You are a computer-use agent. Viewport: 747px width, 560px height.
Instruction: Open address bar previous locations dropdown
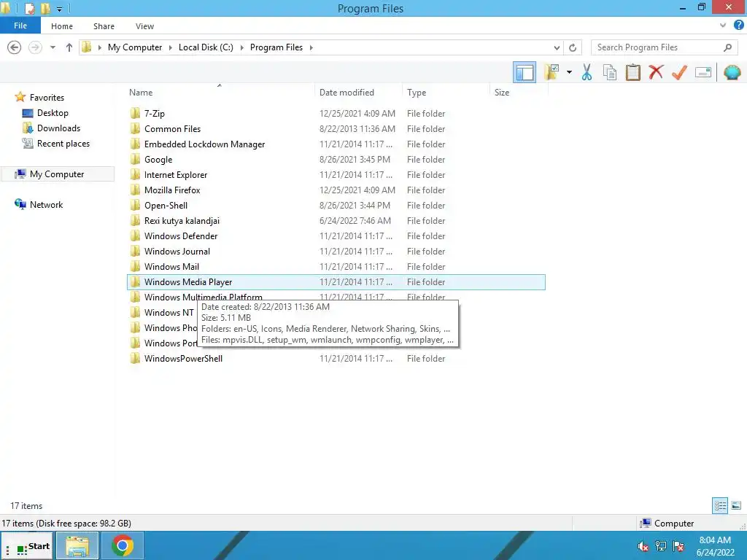[x=557, y=47]
